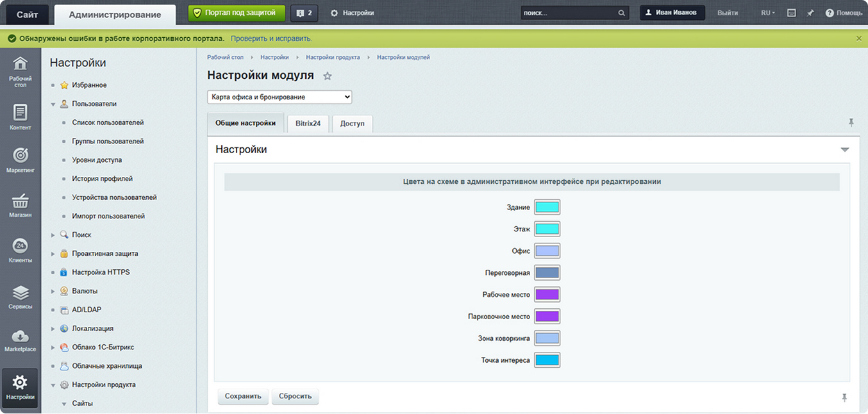Open the Маркетинг sidebar section

pyautogui.click(x=21, y=160)
